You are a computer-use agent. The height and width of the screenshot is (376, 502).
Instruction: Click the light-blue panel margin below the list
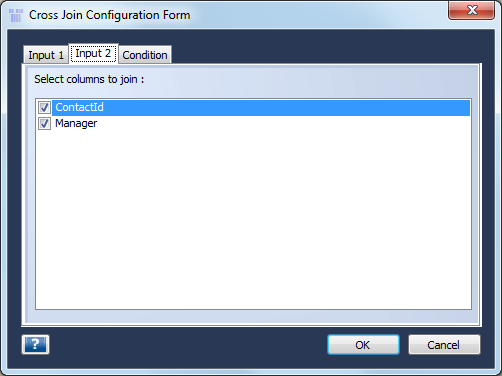click(252, 316)
